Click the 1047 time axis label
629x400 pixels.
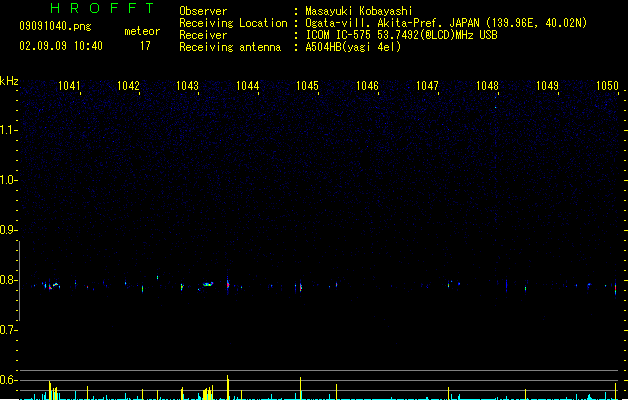(427, 86)
